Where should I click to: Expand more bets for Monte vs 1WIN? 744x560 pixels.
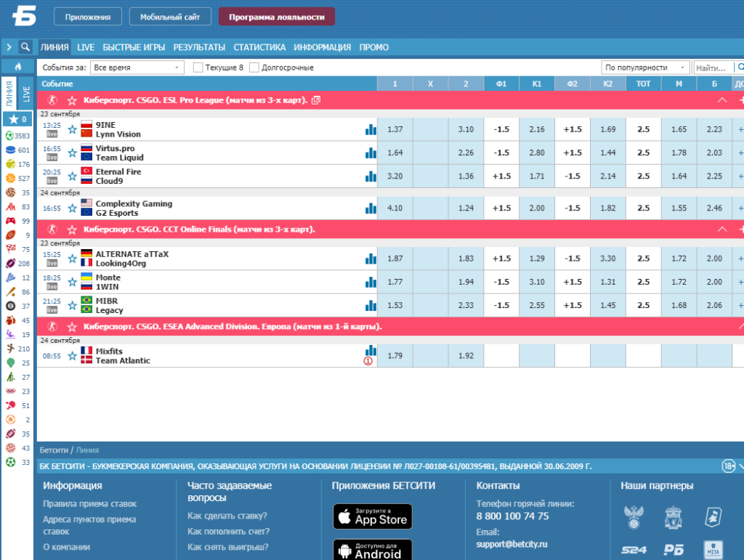click(x=740, y=282)
